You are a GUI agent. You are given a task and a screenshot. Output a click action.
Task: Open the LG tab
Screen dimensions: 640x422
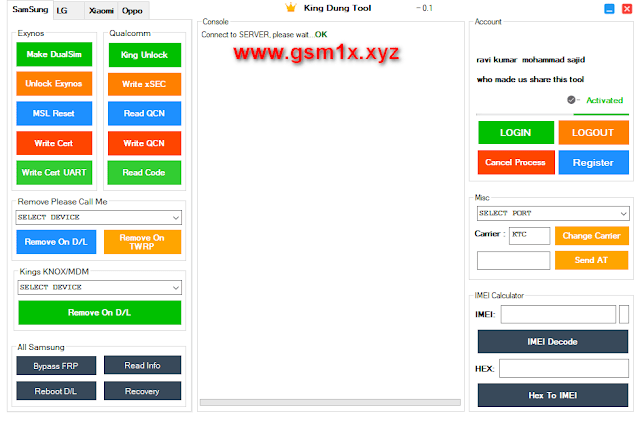pyautogui.click(x=69, y=11)
